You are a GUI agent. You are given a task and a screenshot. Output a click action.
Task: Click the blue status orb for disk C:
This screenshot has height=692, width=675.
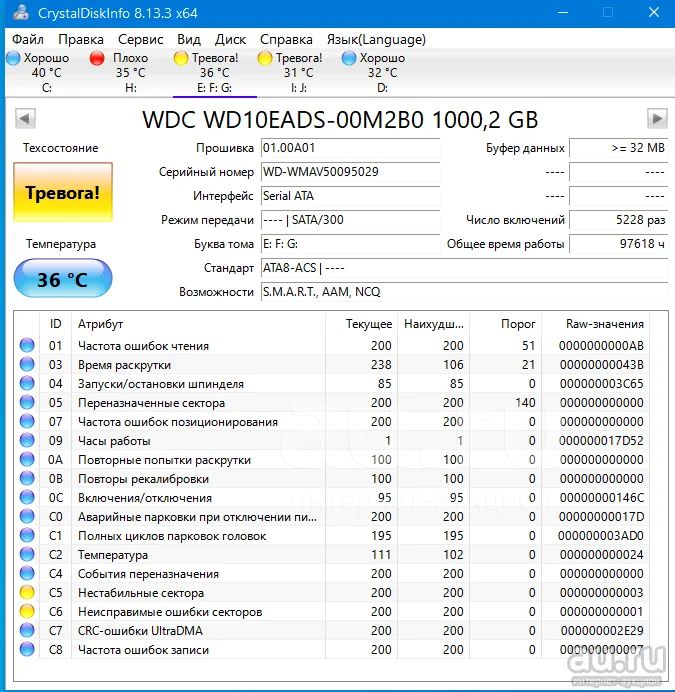13,58
